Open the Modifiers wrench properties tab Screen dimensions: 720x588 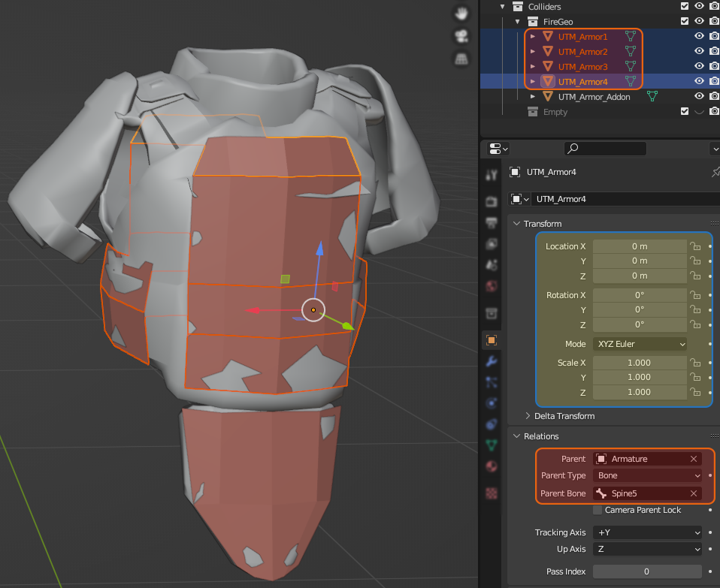492,360
